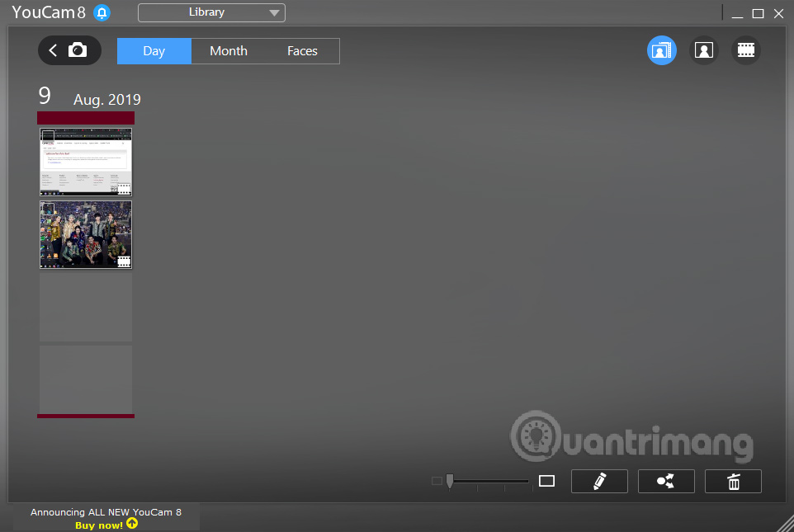Close the YouCam window
Viewport: 794px width, 532px height.
[x=779, y=14]
